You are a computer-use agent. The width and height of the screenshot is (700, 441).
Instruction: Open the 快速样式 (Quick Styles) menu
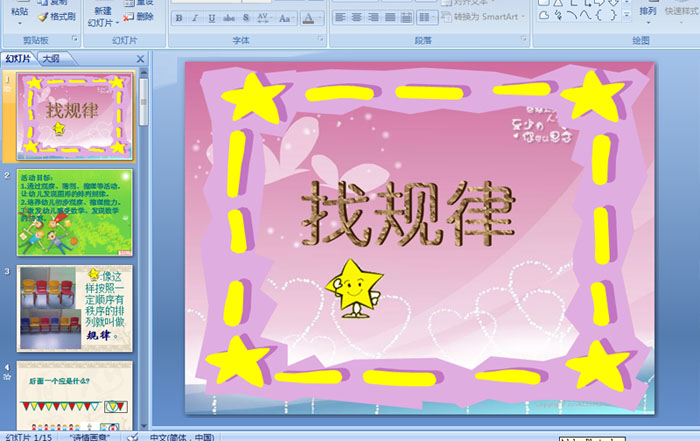pyautogui.click(x=681, y=12)
